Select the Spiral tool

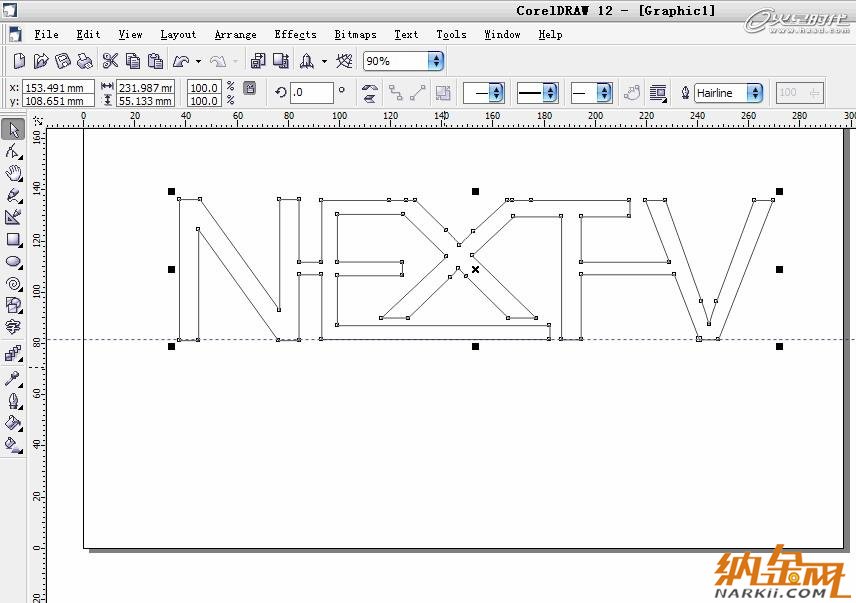tap(13, 284)
